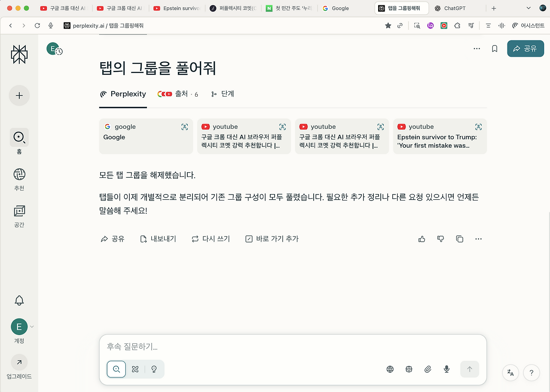Go forward to the next page
This screenshot has height=392, width=550.
pyautogui.click(x=24, y=26)
